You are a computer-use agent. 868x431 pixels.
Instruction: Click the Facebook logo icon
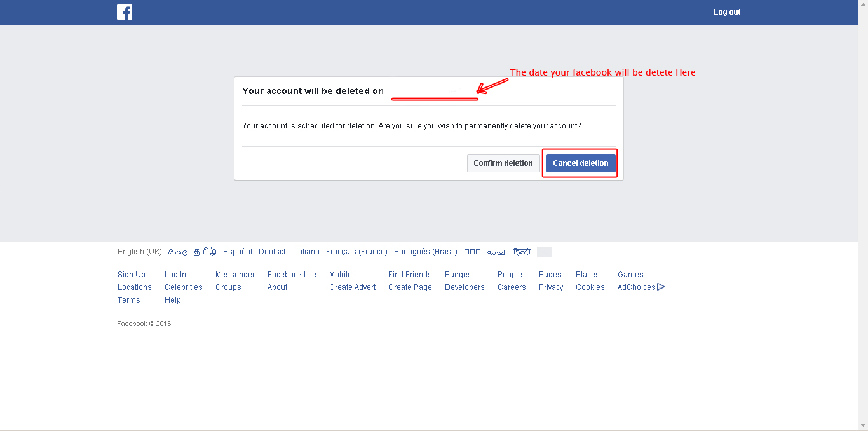(125, 12)
